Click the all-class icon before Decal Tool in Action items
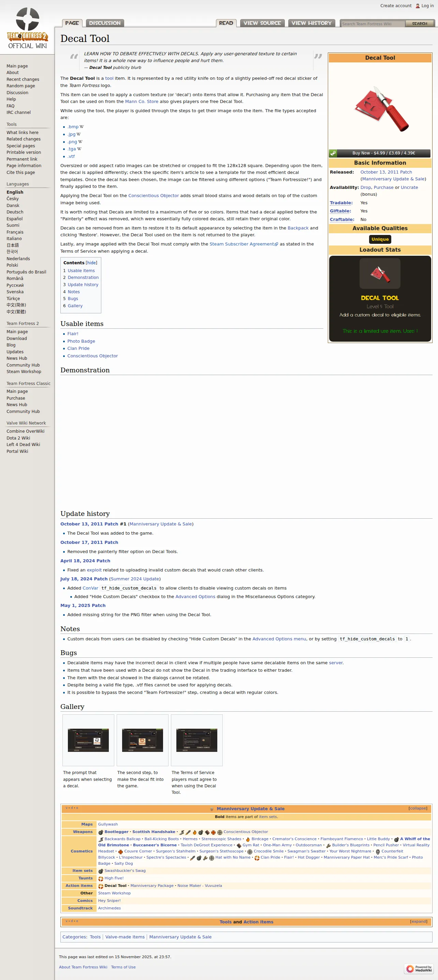The height and width of the screenshot is (980, 438). 101,886
